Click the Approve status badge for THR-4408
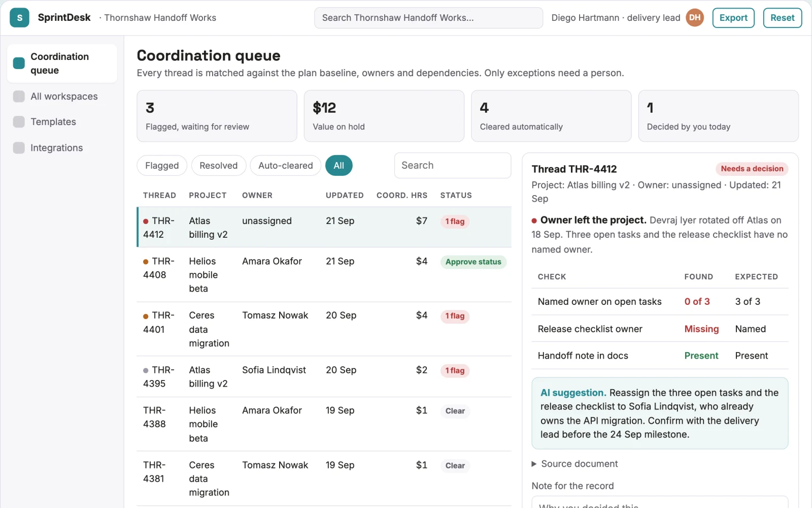The width and height of the screenshot is (812, 508). (x=473, y=262)
